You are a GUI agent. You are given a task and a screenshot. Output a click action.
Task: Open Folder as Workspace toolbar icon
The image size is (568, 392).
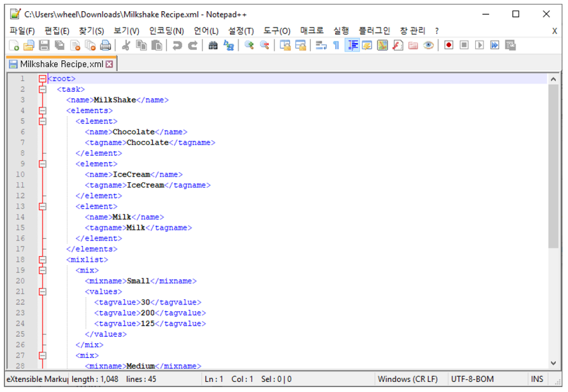(x=413, y=45)
